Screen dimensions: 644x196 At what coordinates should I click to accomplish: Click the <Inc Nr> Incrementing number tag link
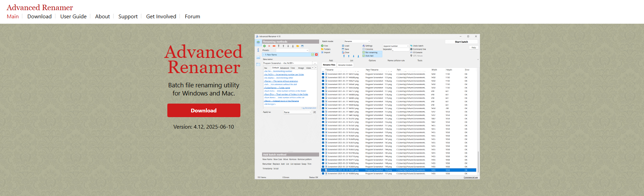pos(278,71)
